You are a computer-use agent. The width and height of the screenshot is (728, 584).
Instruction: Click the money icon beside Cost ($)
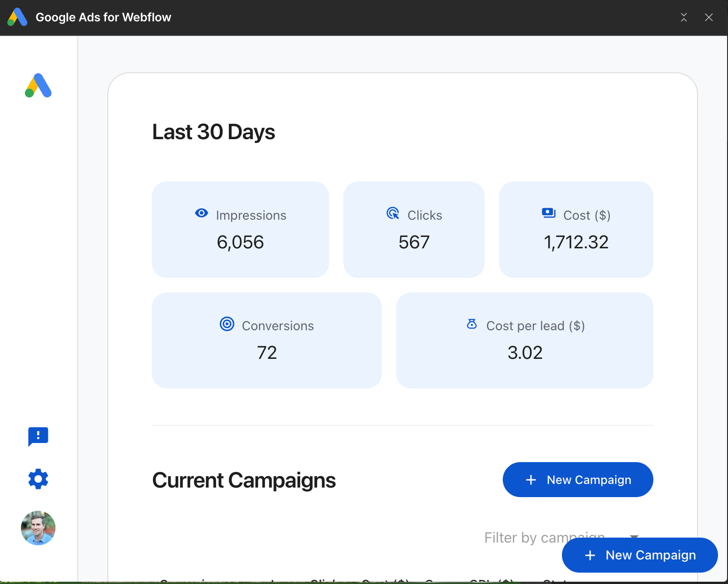549,213
